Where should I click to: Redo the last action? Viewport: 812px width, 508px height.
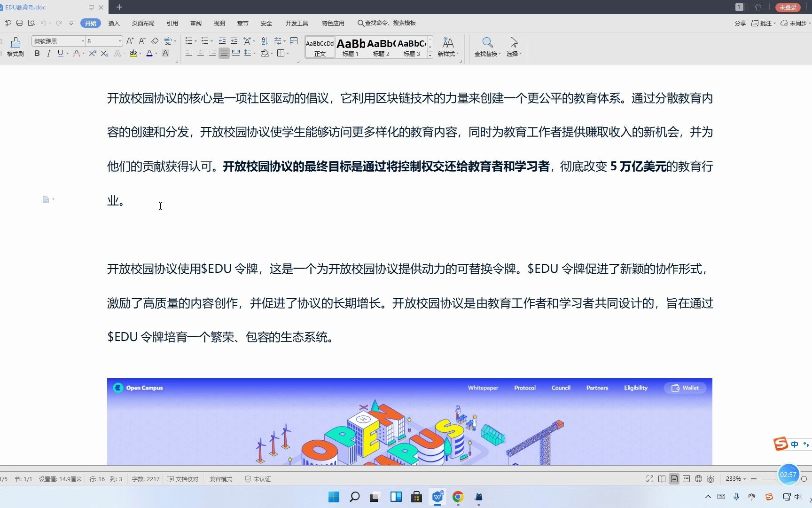pyautogui.click(x=59, y=23)
